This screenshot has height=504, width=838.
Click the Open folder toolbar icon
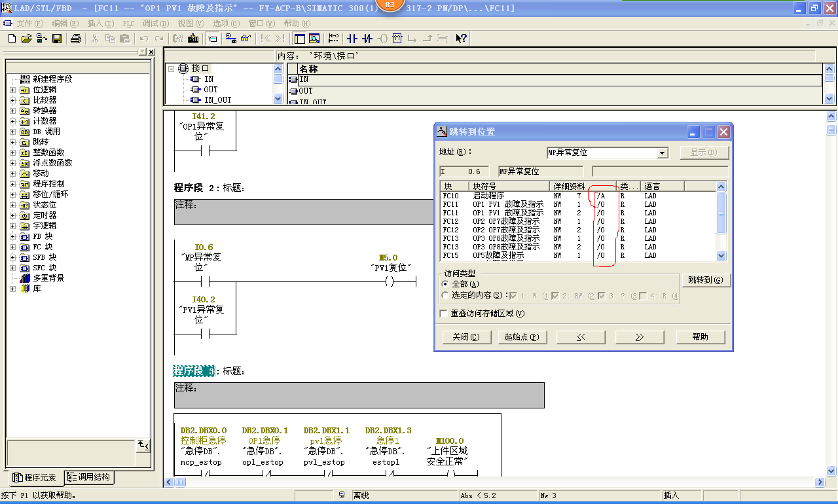click(26, 39)
